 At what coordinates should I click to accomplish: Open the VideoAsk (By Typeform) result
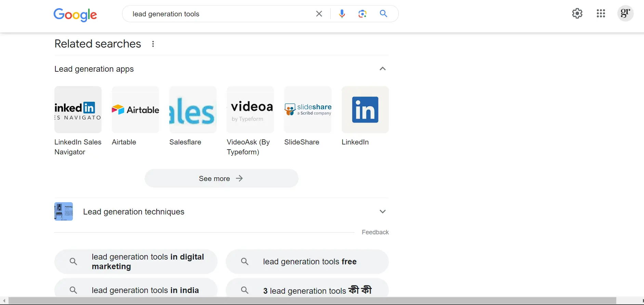(250, 110)
